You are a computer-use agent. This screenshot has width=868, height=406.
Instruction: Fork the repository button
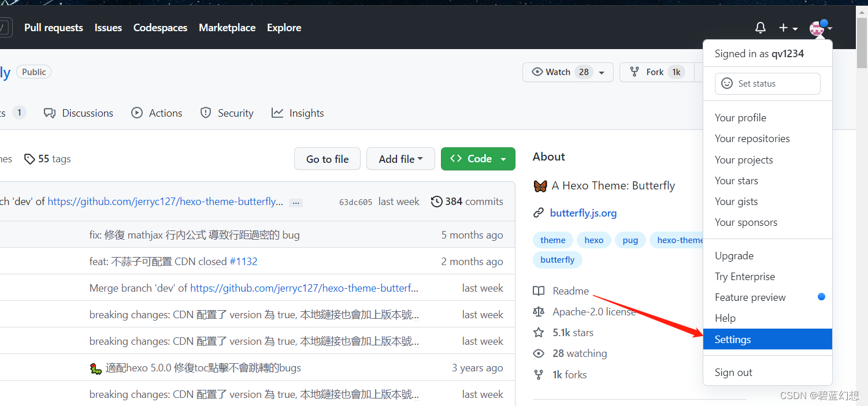[x=656, y=72]
